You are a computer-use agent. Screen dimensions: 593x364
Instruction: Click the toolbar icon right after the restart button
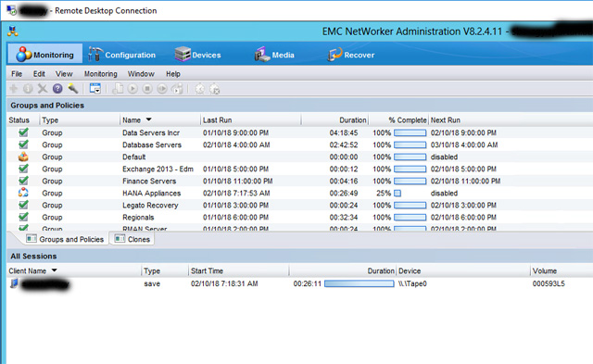tap(177, 89)
